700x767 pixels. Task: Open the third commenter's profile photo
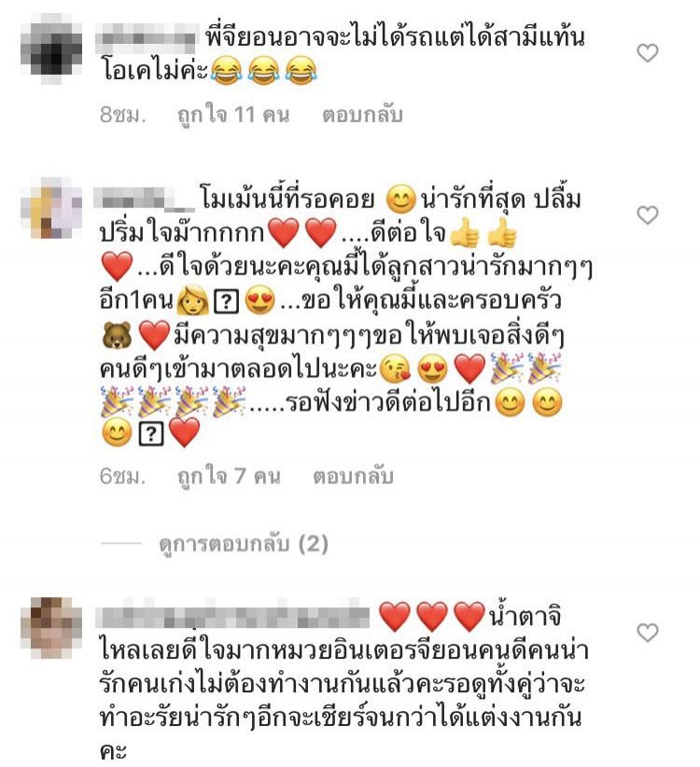(x=51, y=628)
